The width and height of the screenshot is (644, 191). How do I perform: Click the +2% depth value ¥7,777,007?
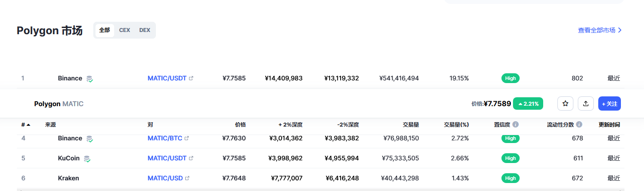click(287, 178)
